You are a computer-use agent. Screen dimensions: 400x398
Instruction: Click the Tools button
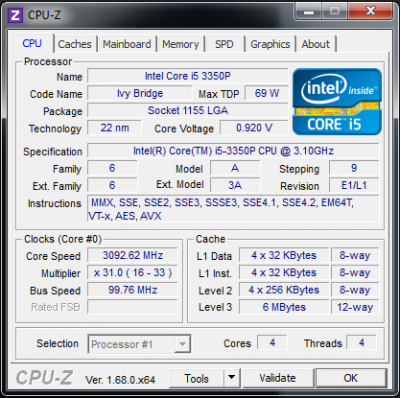click(x=197, y=378)
